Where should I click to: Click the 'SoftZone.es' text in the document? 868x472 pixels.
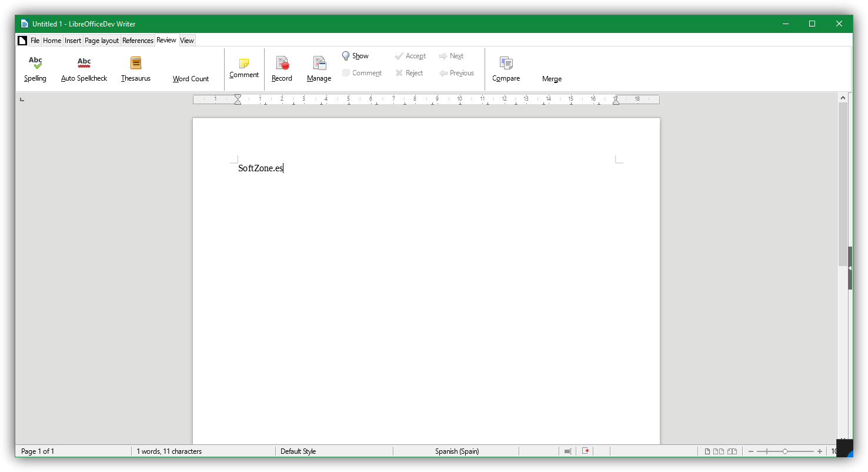(x=261, y=168)
